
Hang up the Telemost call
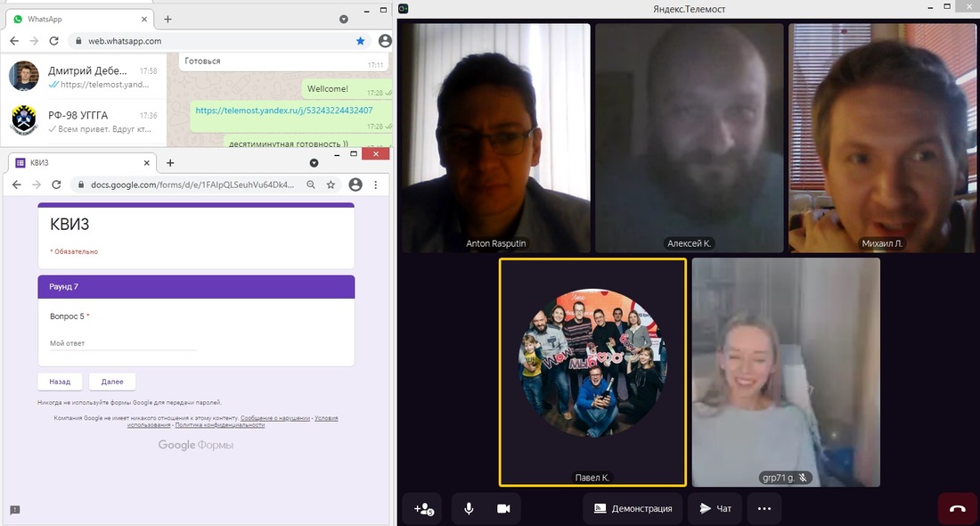[958, 508]
